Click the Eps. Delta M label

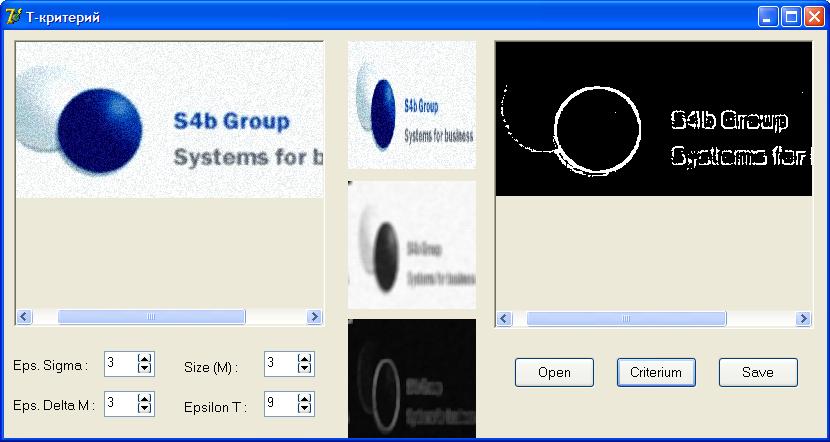click(x=54, y=405)
